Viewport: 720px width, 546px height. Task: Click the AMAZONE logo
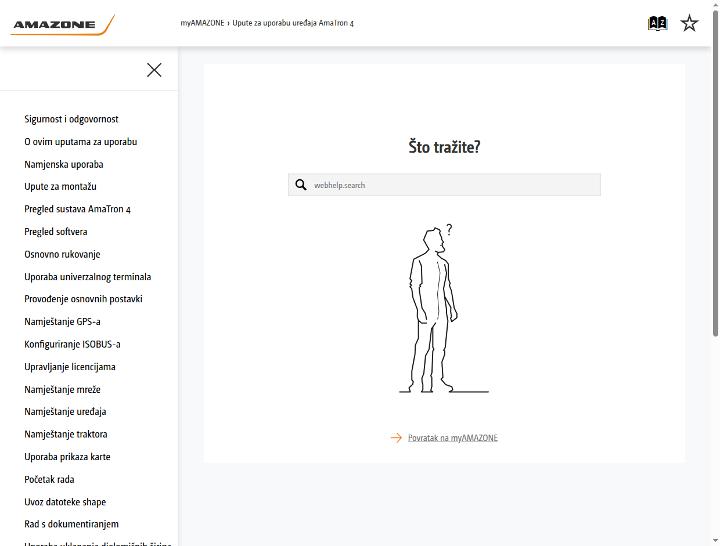tap(62, 25)
